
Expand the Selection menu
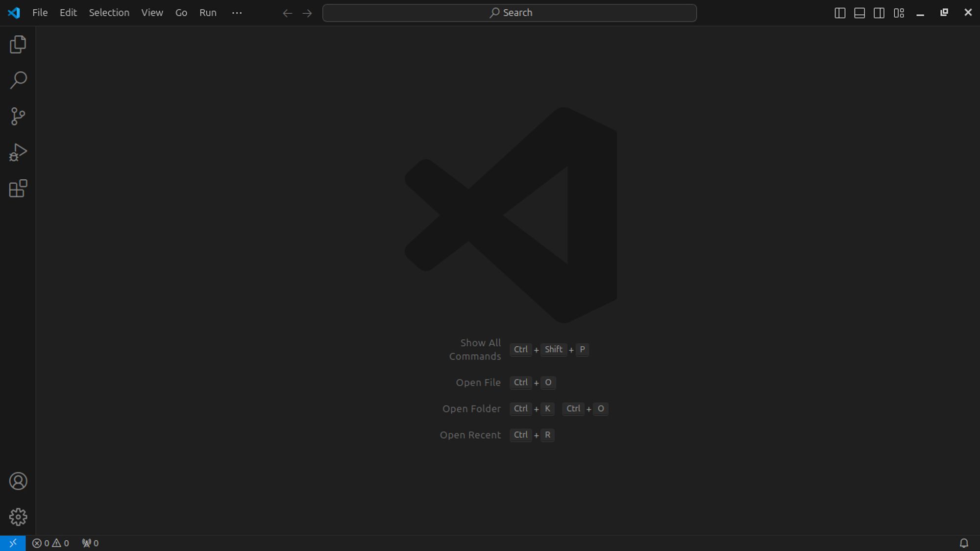pyautogui.click(x=109, y=12)
